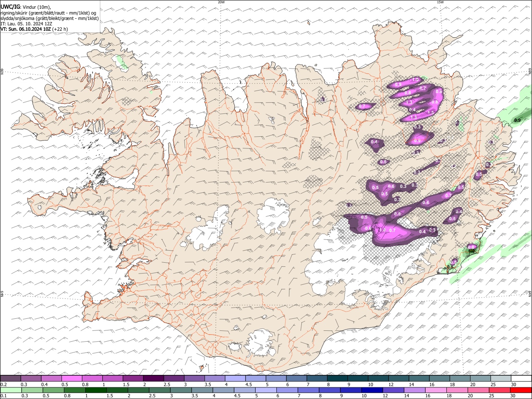This screenshot has height=399, width=532.
Task: Choose the 6 swatch in upper legend row
Action: (296, 378)
